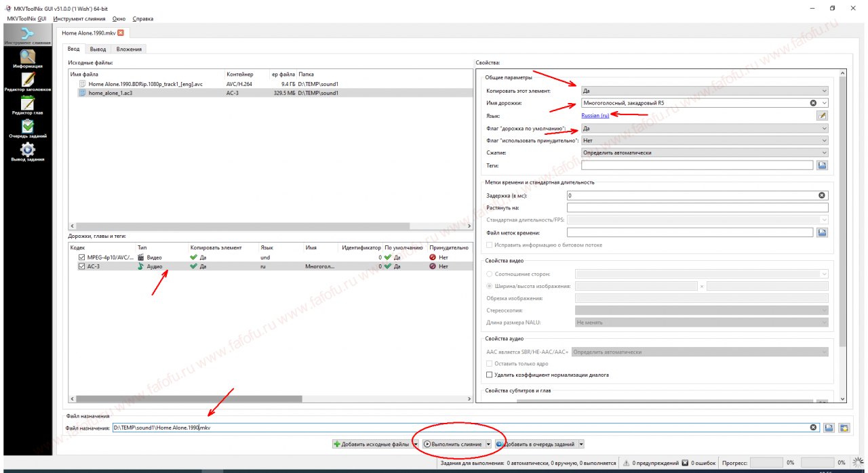This screenshot has width=868, height=473.
Task: Expand the start multiplexing arrow menu
Action: click(x=488, y=445)
